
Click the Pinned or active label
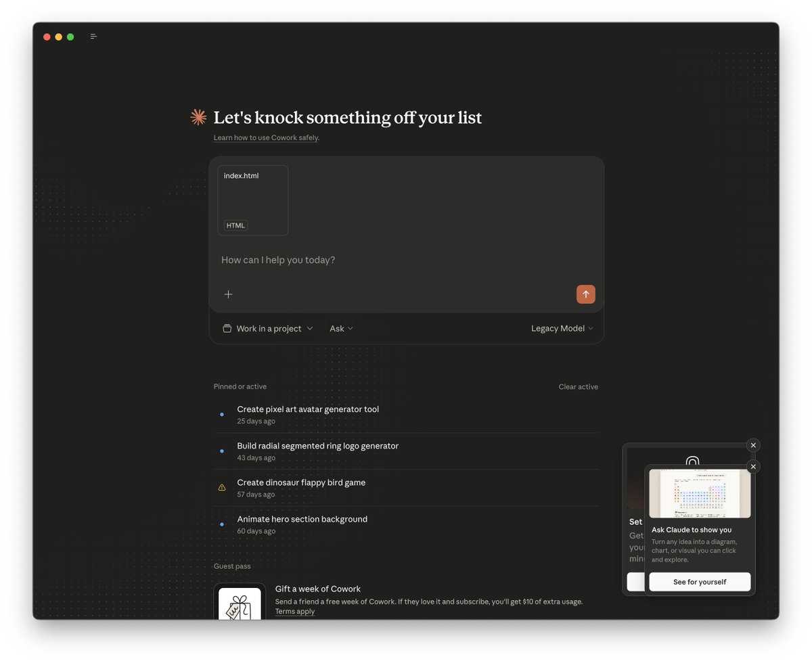coord(240,386)
